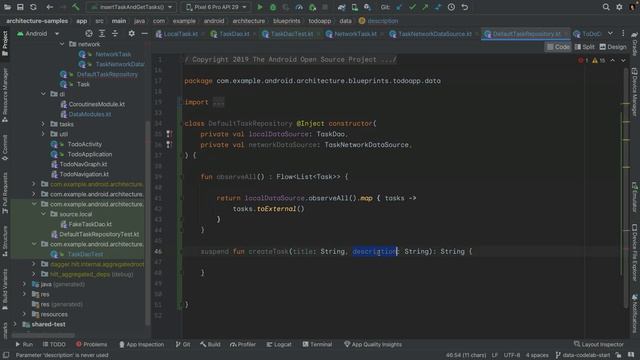Click the Git Commit checkmark icon

tap(412, 7)
